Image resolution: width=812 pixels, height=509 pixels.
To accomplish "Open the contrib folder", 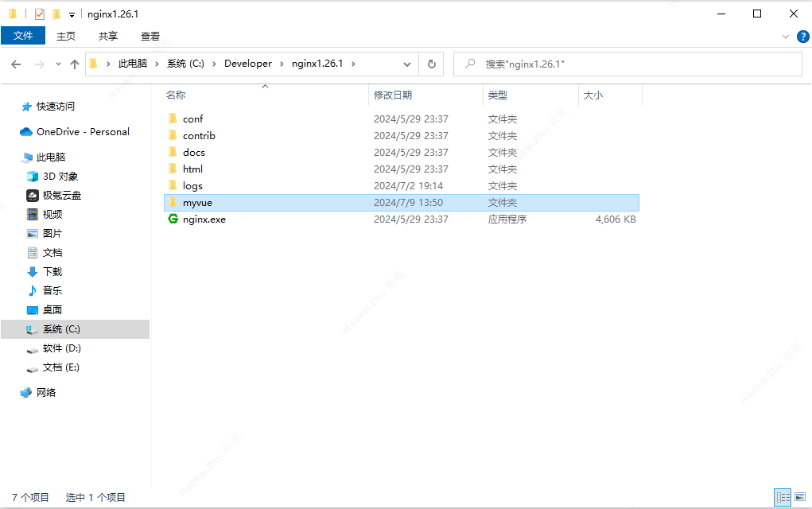I will point(199,135).
